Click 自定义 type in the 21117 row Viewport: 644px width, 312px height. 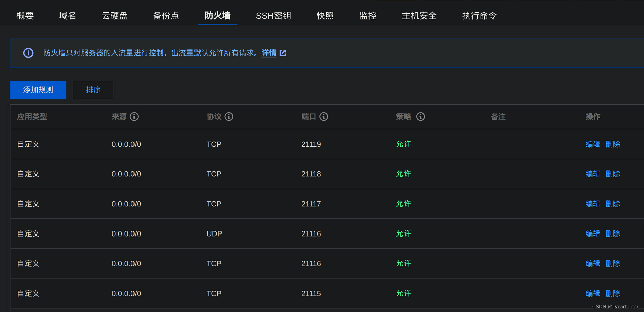pos(29,204)
